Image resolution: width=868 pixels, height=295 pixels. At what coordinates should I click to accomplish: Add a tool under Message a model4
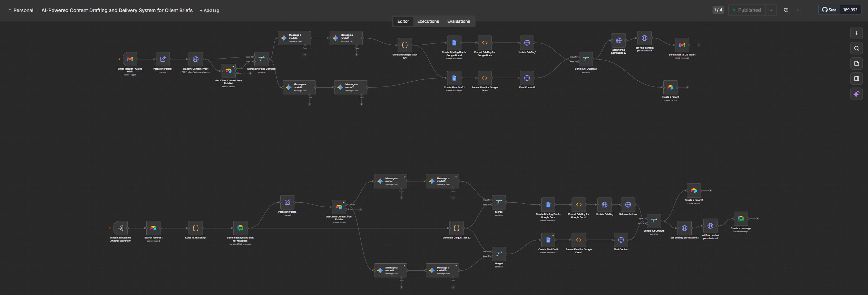[305, 55]
